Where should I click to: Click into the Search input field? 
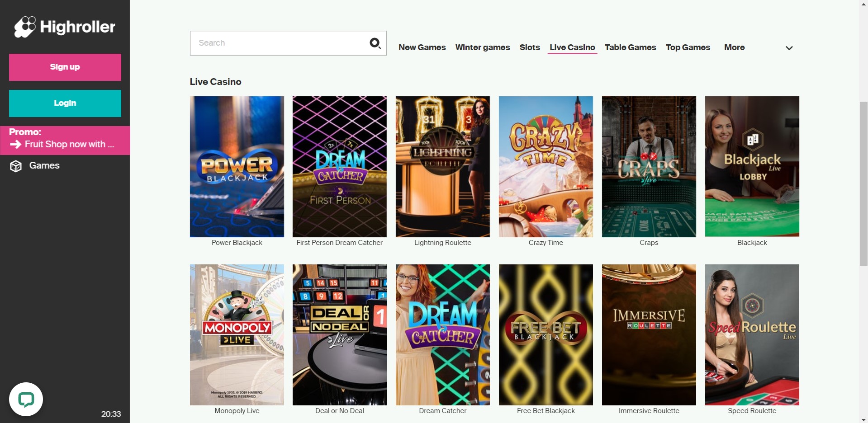click(x=280, y=43)
